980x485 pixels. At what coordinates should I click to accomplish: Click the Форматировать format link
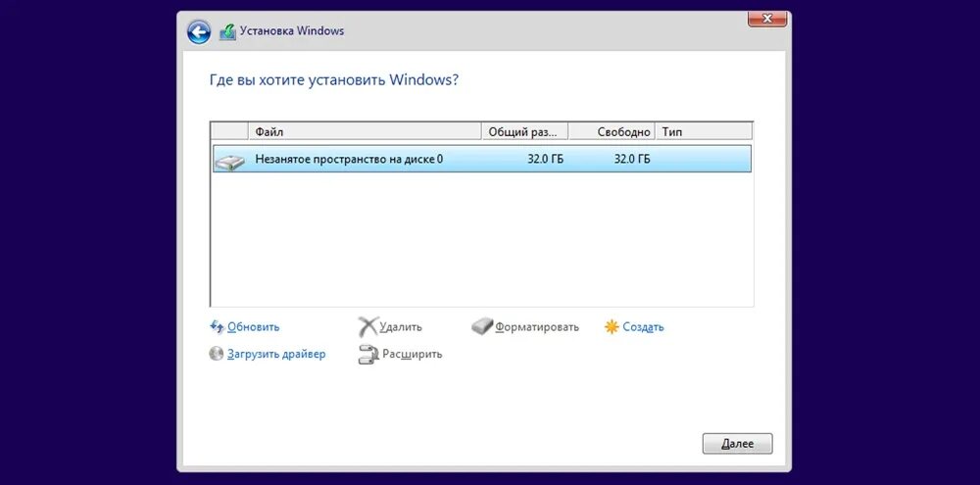coord(537,327)
